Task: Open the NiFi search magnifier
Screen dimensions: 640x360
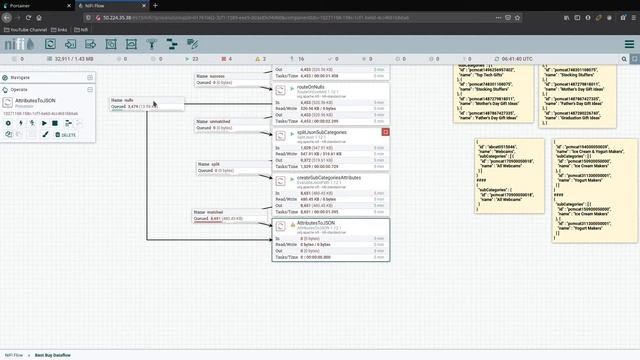Action: (x=624, y=59)
